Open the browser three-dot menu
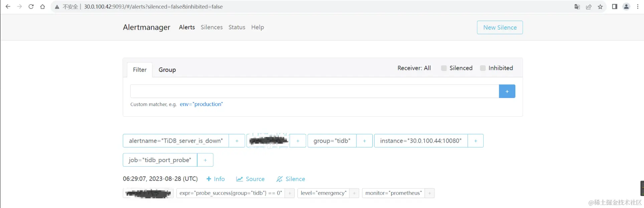The image size is (644, 208). tap(638, 7)
